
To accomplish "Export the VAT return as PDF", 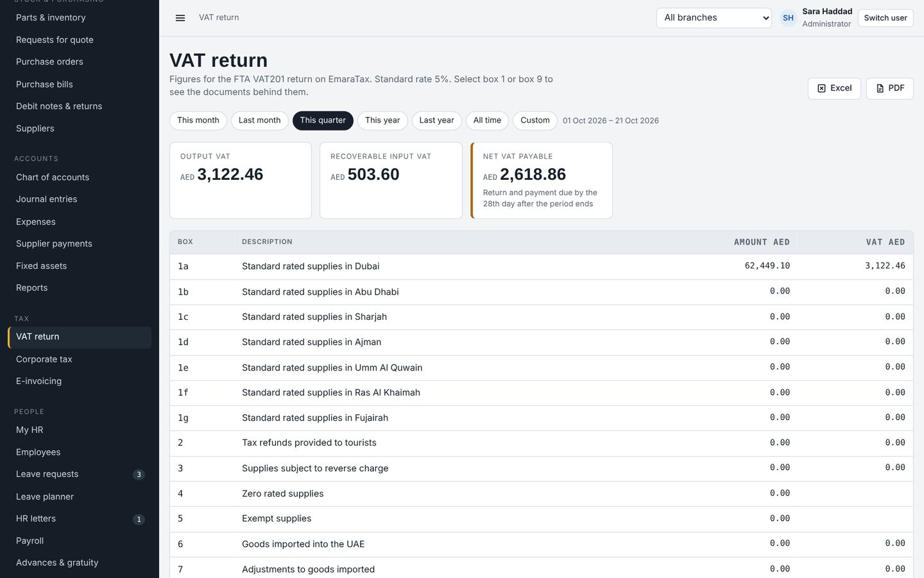I will [x=890, y=89].
